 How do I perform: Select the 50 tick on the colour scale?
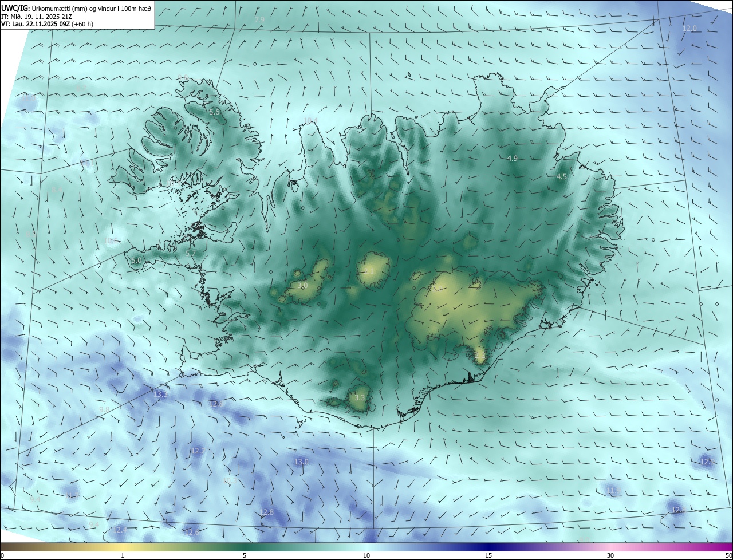[x=729, y=555]
